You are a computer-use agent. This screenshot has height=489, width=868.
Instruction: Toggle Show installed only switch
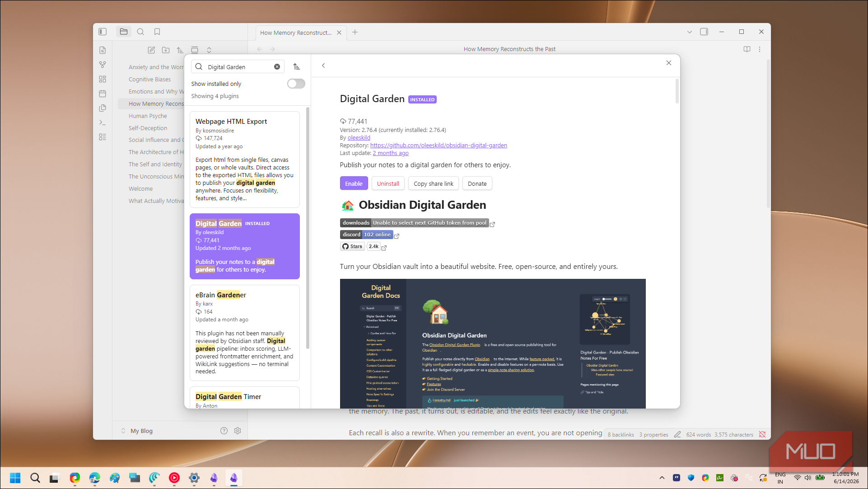pos(296,84)
